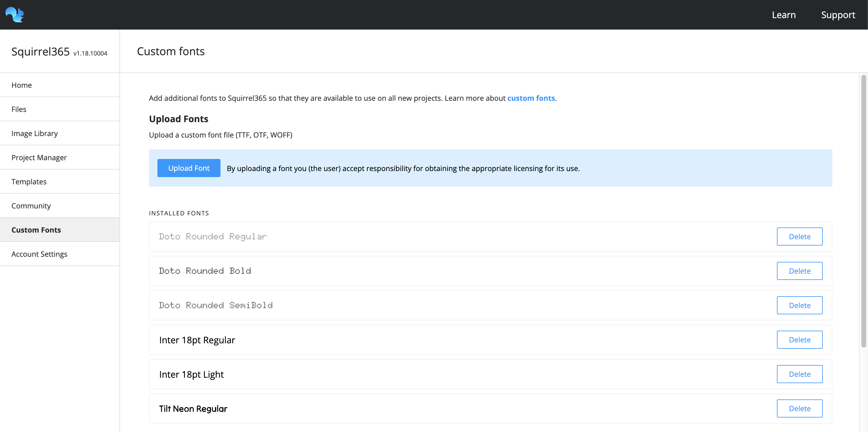Delete the Doto Rounded SemiBold font
This screenshot has height=432, width=868.
(x=800, y=305)
